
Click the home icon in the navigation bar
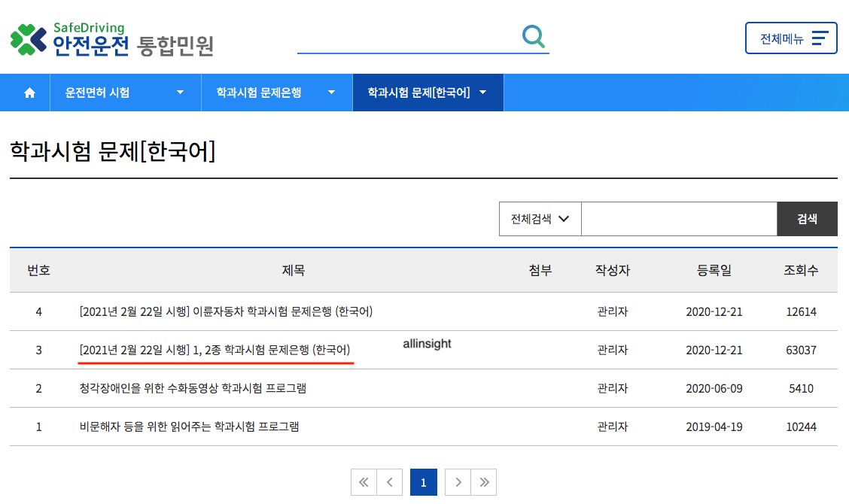pos(29,92)
